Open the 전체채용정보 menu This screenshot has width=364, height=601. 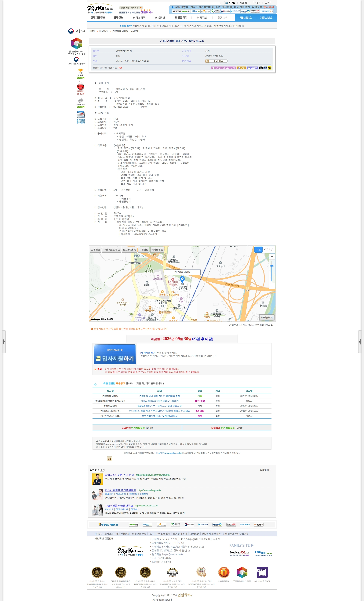98,18
